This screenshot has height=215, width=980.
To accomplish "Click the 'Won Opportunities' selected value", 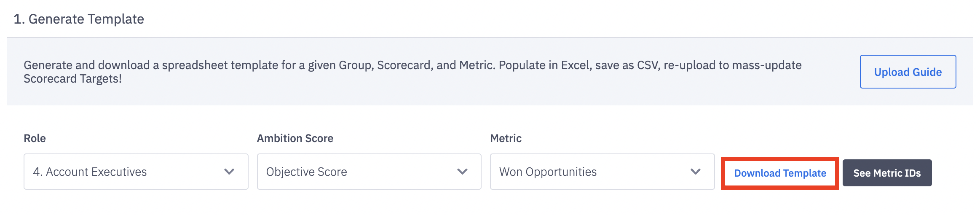I will (548, 172).
